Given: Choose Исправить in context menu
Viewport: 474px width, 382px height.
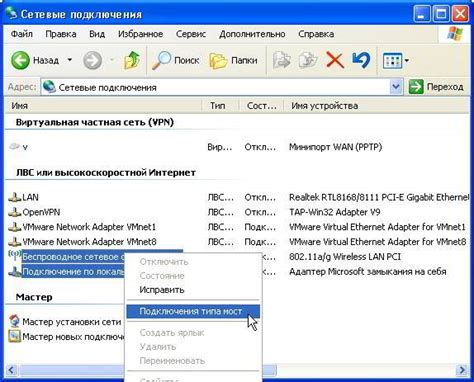Looking at the screenshot, I should click(193, 290).
